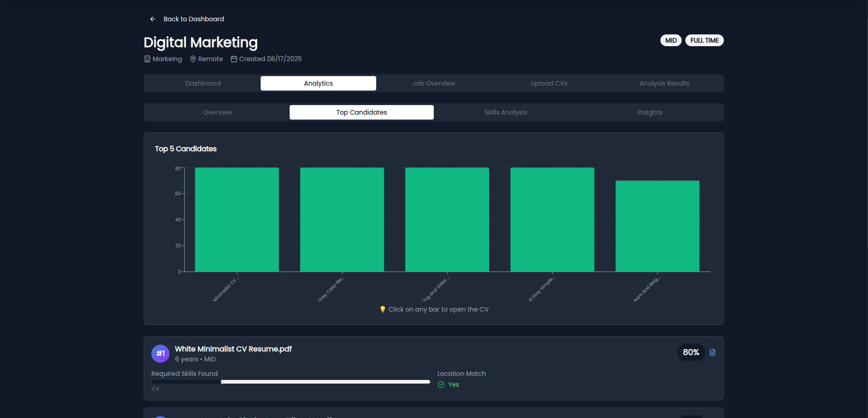Click 'Click on any bar to open the CV' hint
868x418 pixels.
(438, 309)
